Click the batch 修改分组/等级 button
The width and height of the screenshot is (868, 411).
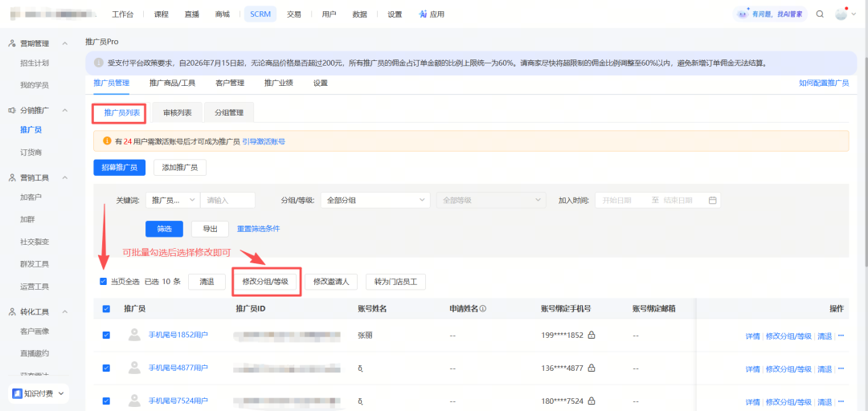[x=265, y=281]
